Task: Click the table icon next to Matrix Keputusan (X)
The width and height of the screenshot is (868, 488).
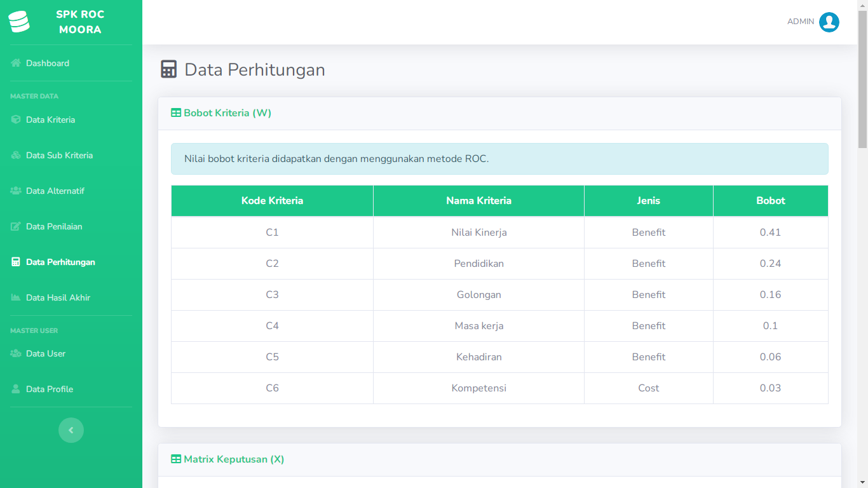Action: (176, 459)
